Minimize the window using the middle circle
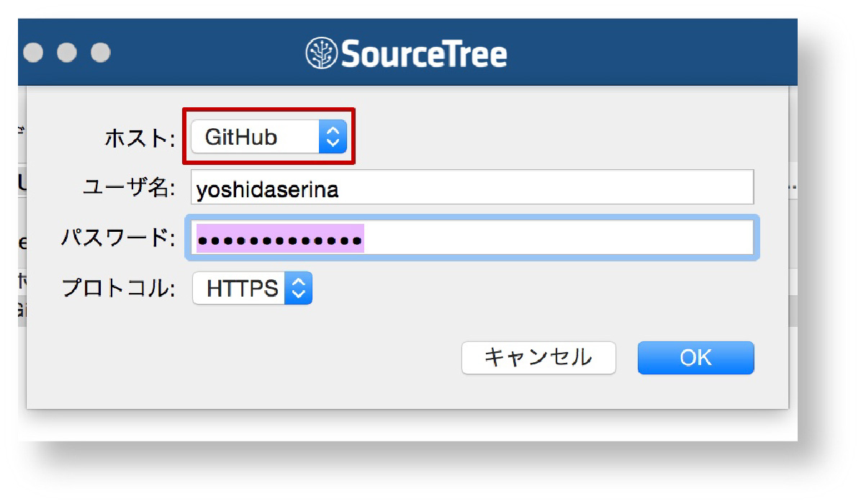The width and height of the screenshot is (861, 504). tap(67, 53)
